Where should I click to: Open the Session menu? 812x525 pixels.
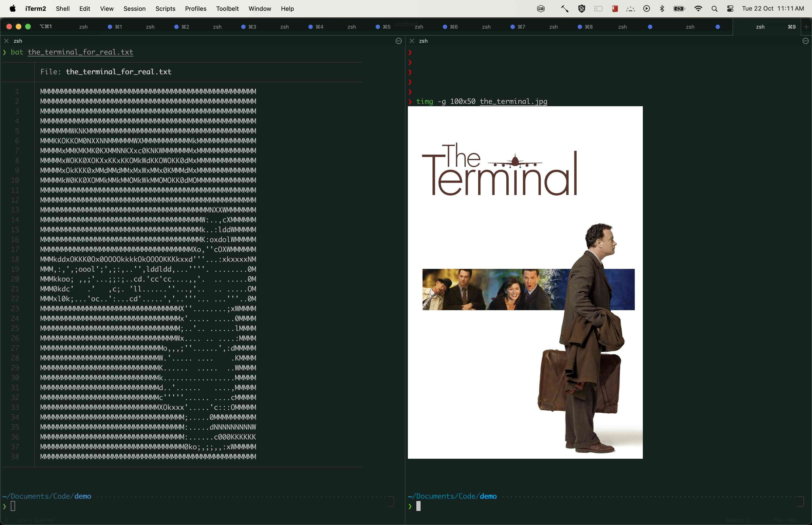(x=134, y=8)
